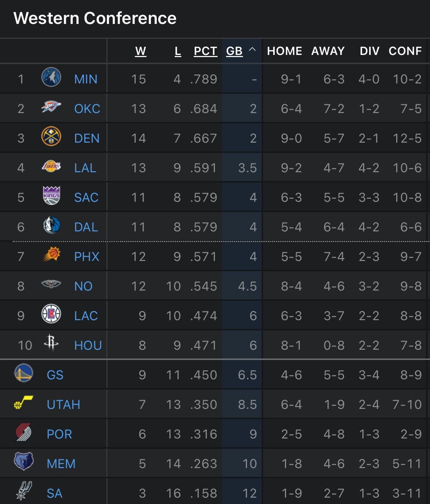Click the Houston Rockets logo
Screen dimensions: 430x504
click(51, 343)
